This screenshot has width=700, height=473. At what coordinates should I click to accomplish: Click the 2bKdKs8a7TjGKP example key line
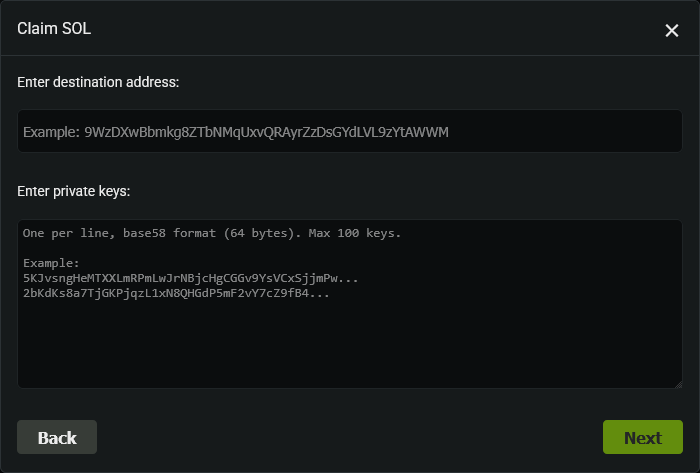click(176, 293)
